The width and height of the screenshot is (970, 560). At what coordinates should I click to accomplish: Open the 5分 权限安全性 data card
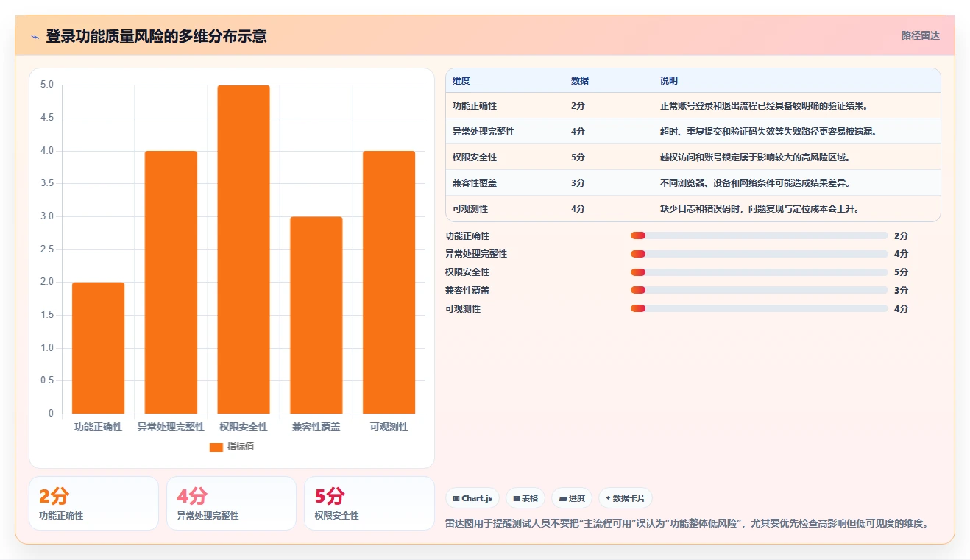click(369, 503)
